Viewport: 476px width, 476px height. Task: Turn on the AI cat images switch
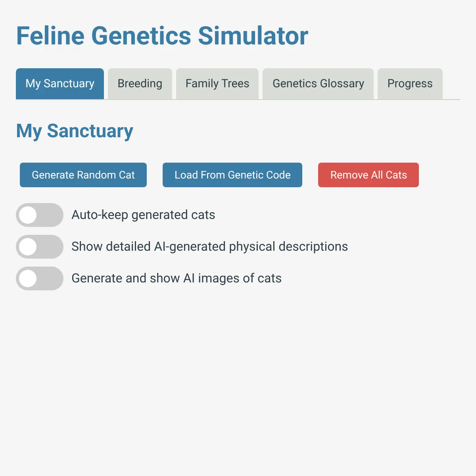pos(40,278)
